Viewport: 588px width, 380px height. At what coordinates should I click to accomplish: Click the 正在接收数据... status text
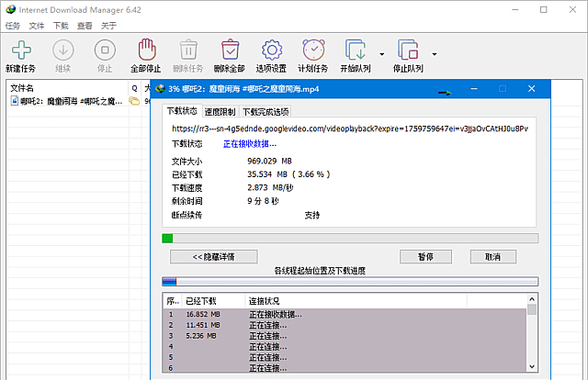tap(250, 144)
